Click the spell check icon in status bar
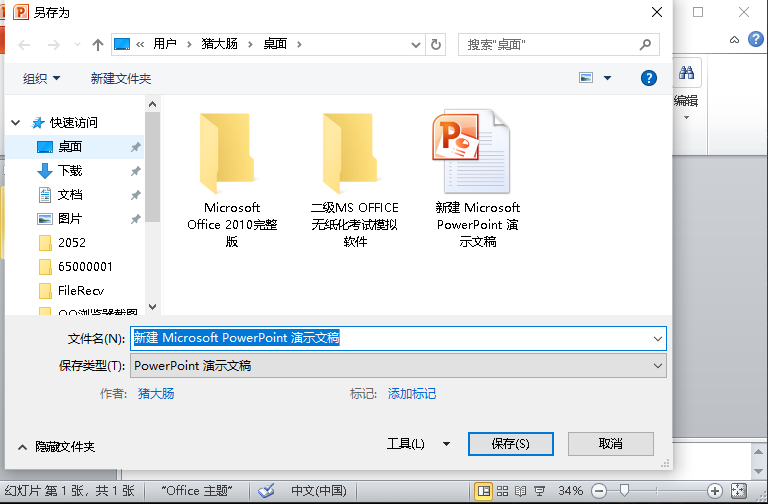Viewport: 768px width, 504px height. pyautogui.click(x=266, y=490)
